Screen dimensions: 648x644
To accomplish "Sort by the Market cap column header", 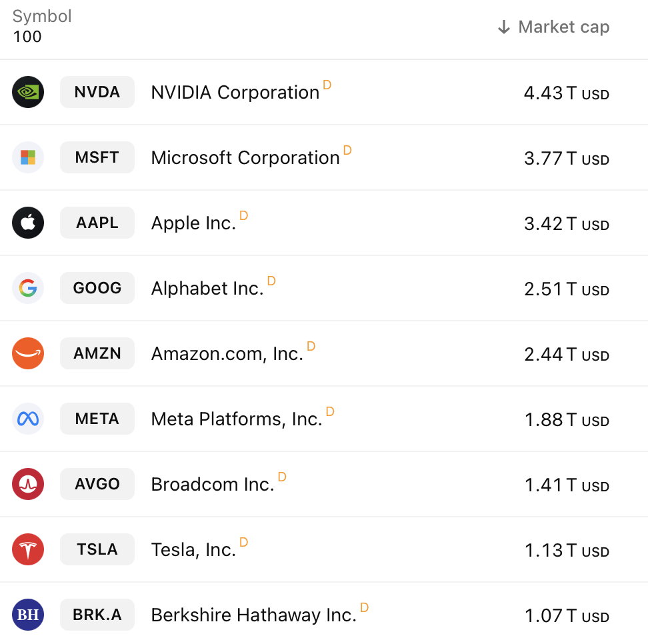I will click(563, 27).
